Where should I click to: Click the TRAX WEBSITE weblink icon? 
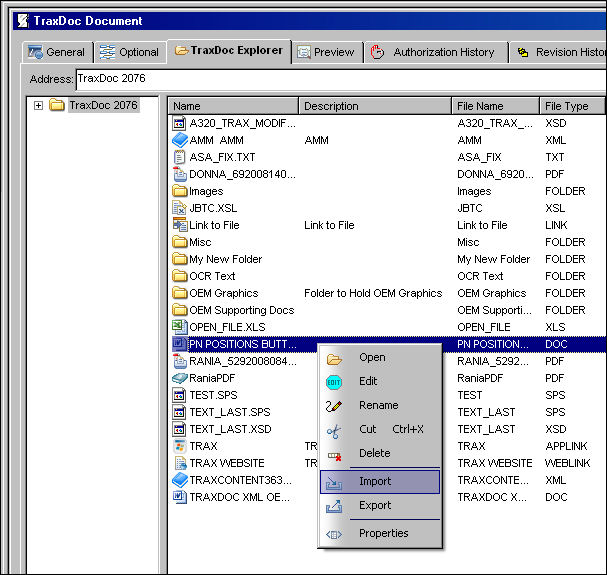pyautogui.click(x=180, y=463)
